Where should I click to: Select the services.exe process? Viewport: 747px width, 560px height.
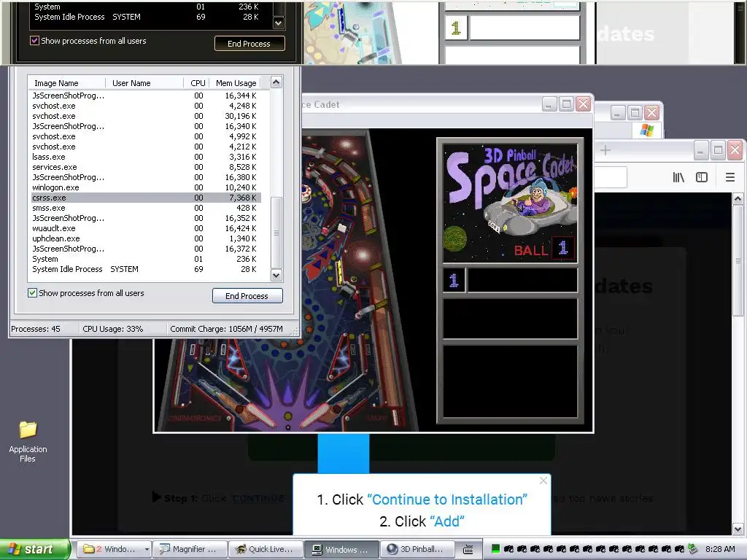click(146, 167)
